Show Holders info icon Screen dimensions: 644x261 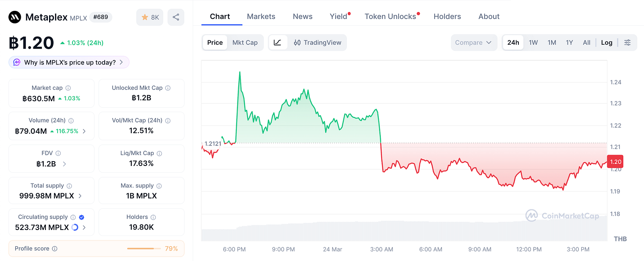tap(153, 217)
